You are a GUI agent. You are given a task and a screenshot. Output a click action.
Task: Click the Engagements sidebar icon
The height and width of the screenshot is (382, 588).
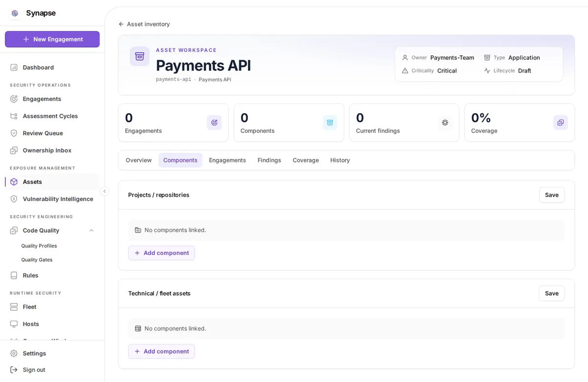(14, 99)
